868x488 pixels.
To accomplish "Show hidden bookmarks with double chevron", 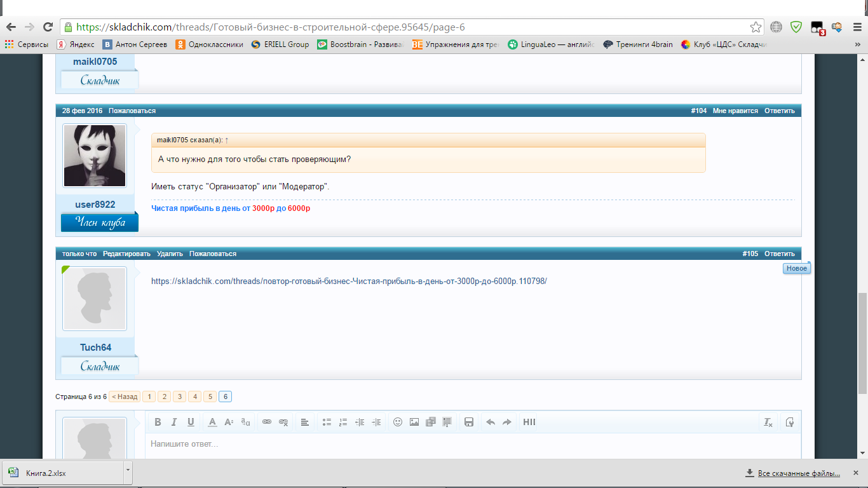I will tap(857, 44).
